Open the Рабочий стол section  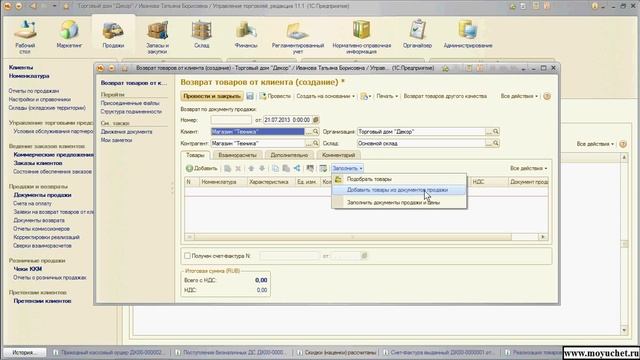[25, 38]
